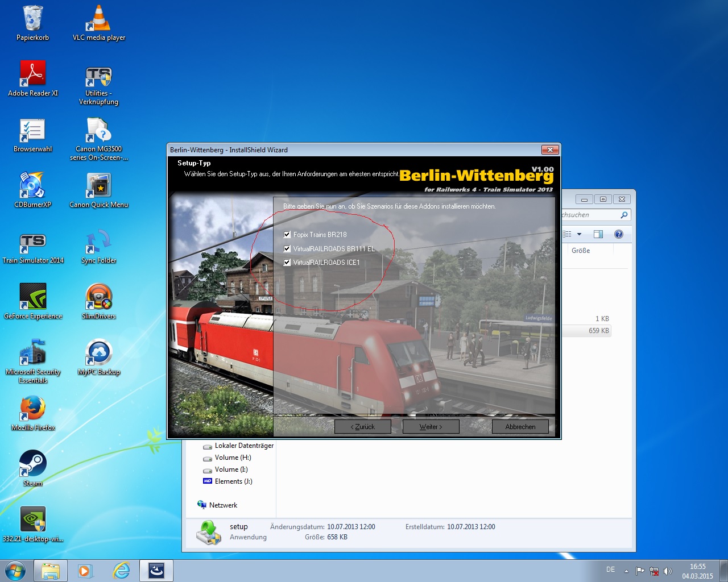Select the Adobe Reader XI desktop icon
This screenshot has height=582, width=728.
pyautogui.click(x=32, y=79)
